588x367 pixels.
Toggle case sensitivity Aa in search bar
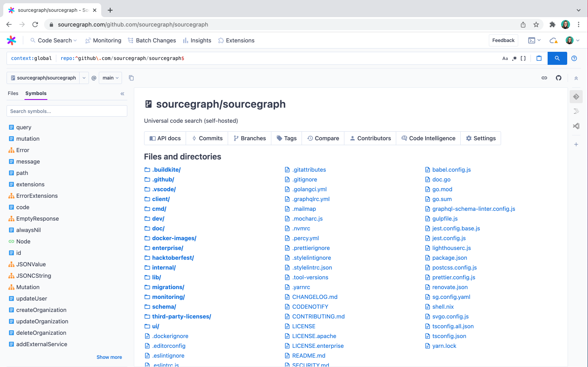coord(505,58)
